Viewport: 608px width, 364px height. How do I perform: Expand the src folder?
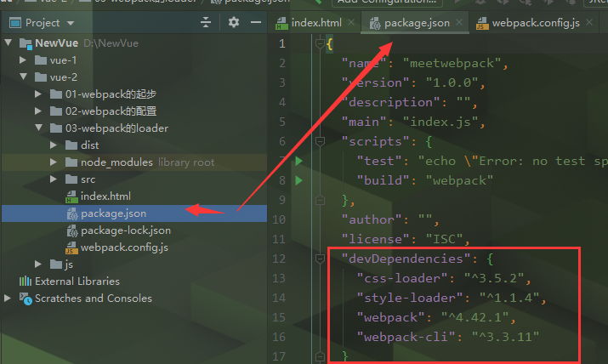tap(54, 179)
